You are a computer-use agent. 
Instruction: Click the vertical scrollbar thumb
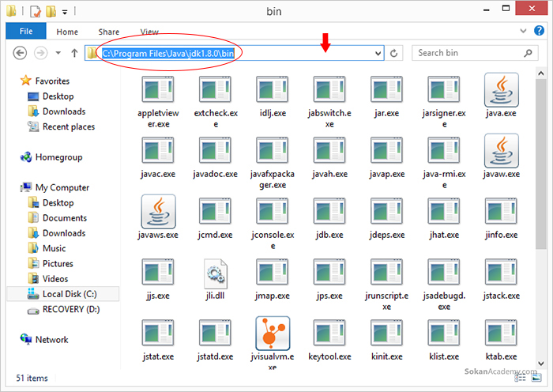[540, 164]
